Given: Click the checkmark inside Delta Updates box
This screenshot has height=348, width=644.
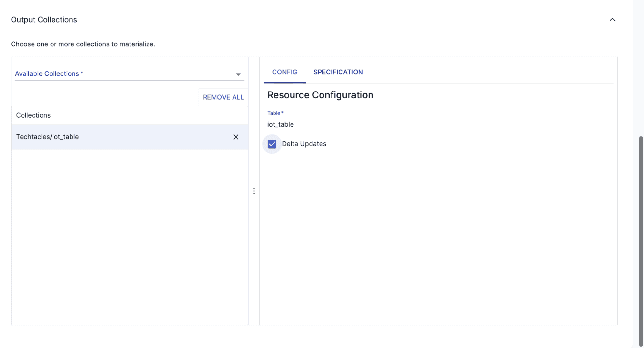Looking at the screenshot, I should coord(272,144).
